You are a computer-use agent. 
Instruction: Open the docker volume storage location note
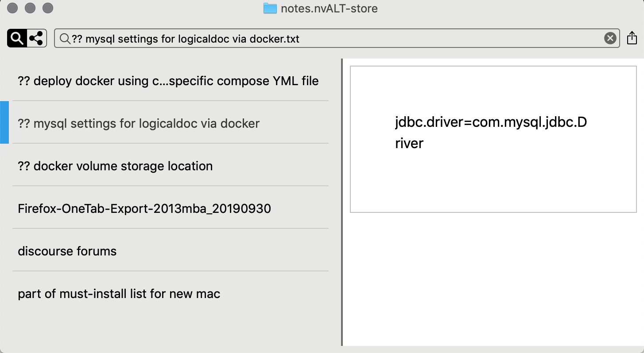click(115, 166)
